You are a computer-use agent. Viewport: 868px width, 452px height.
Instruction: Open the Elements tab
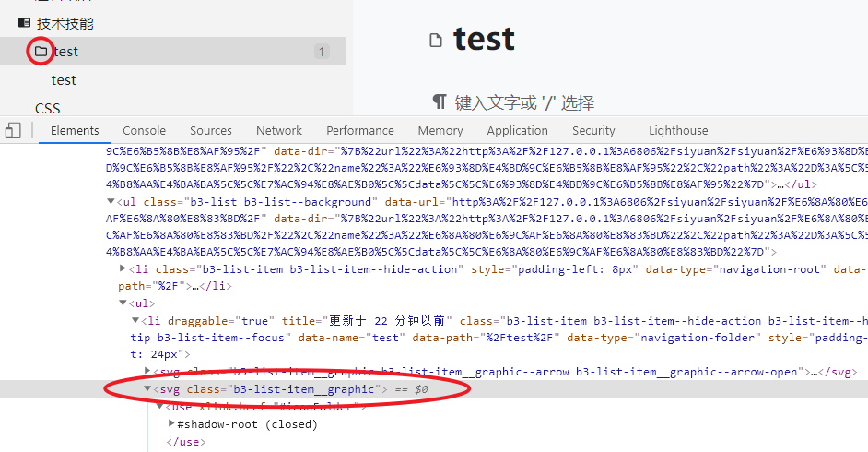click(x=75, y=130)
